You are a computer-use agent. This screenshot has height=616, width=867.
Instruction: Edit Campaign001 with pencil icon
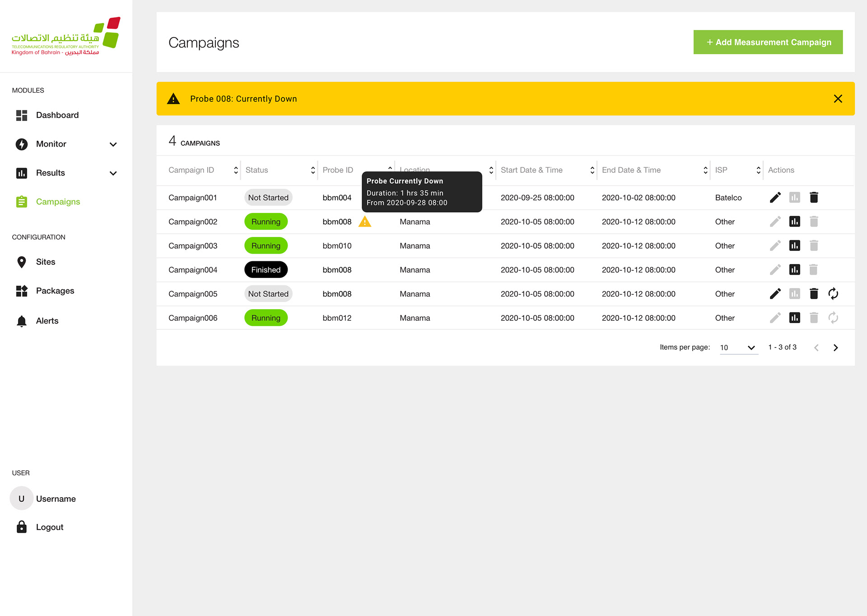tap(775, 198)
